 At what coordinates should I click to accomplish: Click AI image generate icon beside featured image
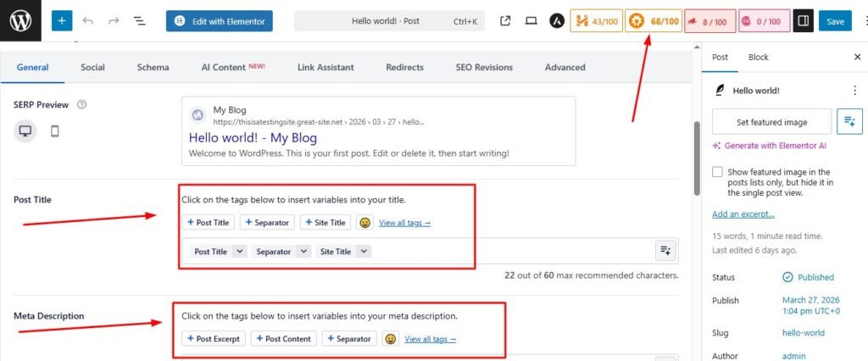pos(849,122)
